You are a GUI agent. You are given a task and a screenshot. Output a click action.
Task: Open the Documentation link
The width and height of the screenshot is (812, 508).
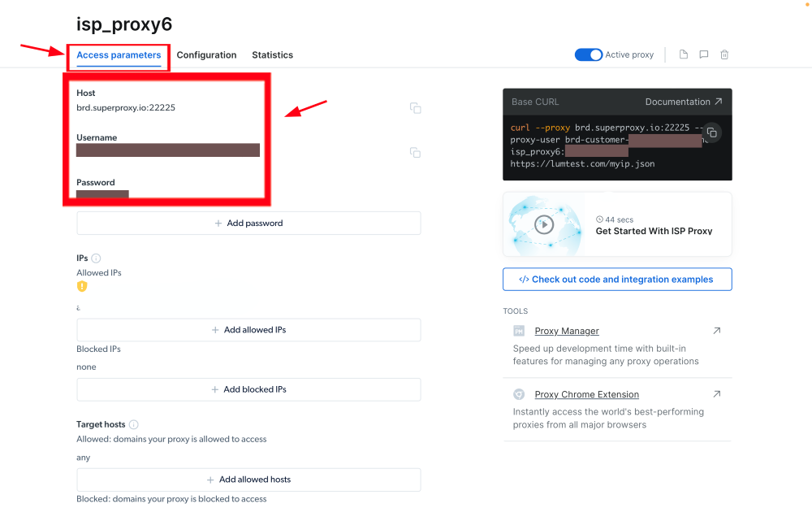click(x=679, y=102)
